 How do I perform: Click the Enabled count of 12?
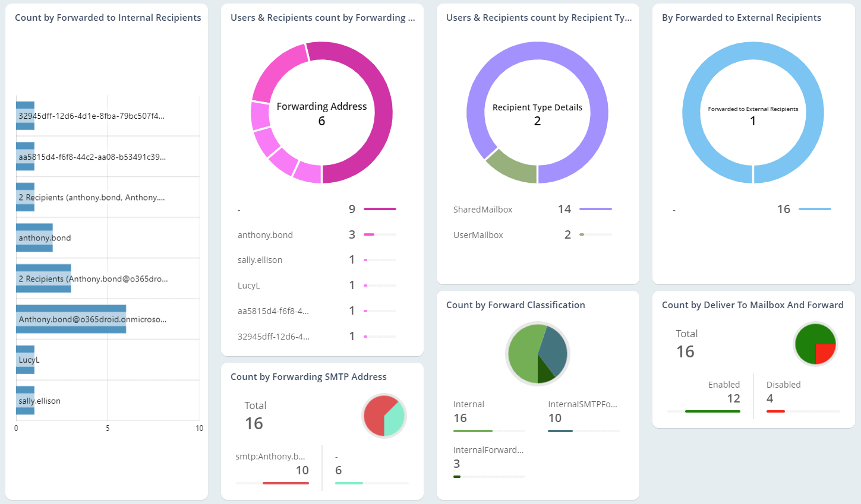point(733,399)
